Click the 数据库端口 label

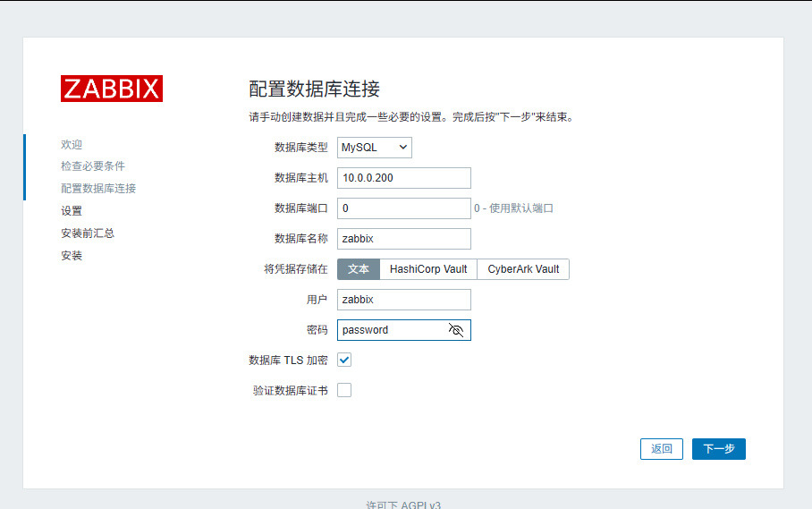(x=300, y=208)
